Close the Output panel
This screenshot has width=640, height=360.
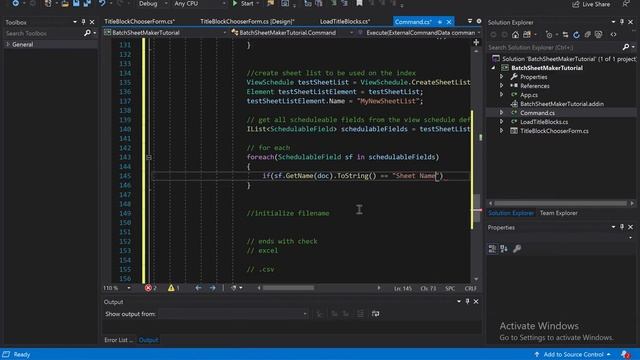(476, 302)
